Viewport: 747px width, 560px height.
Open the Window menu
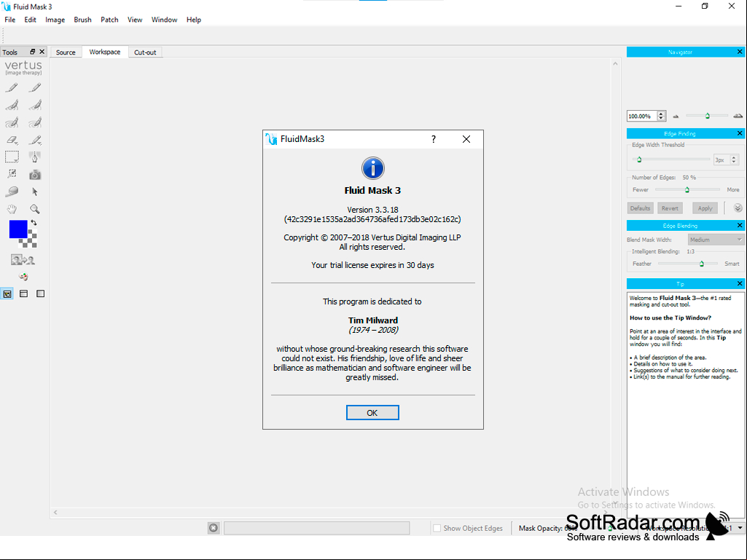(165, 20)
